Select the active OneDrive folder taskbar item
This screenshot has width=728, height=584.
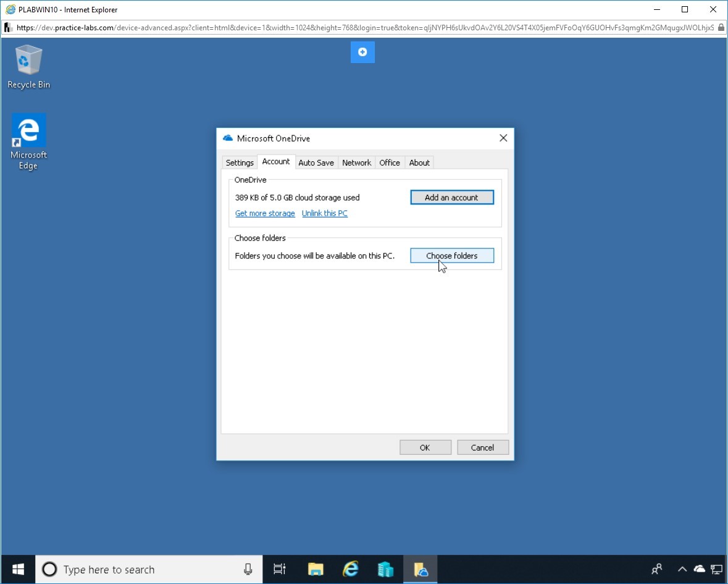pos(420,569)
